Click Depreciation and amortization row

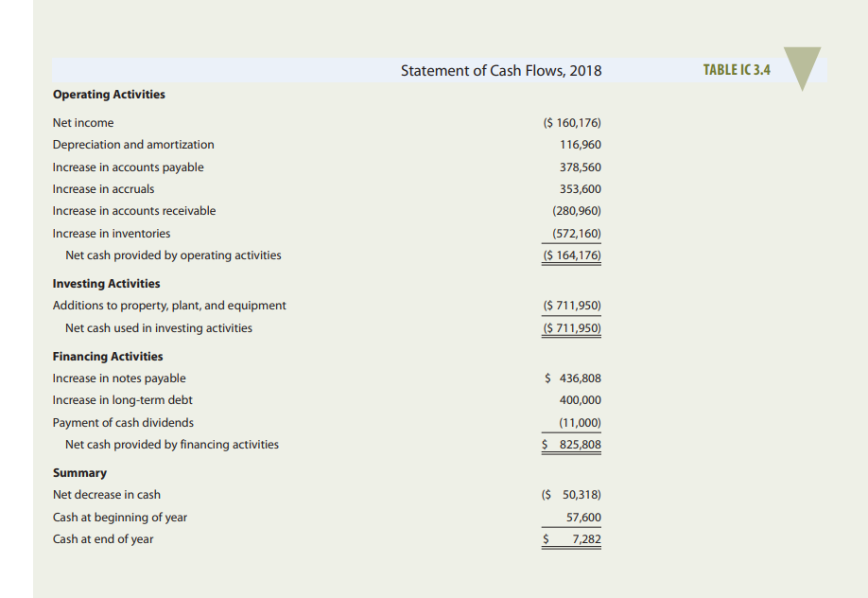(x=132, y=144)
